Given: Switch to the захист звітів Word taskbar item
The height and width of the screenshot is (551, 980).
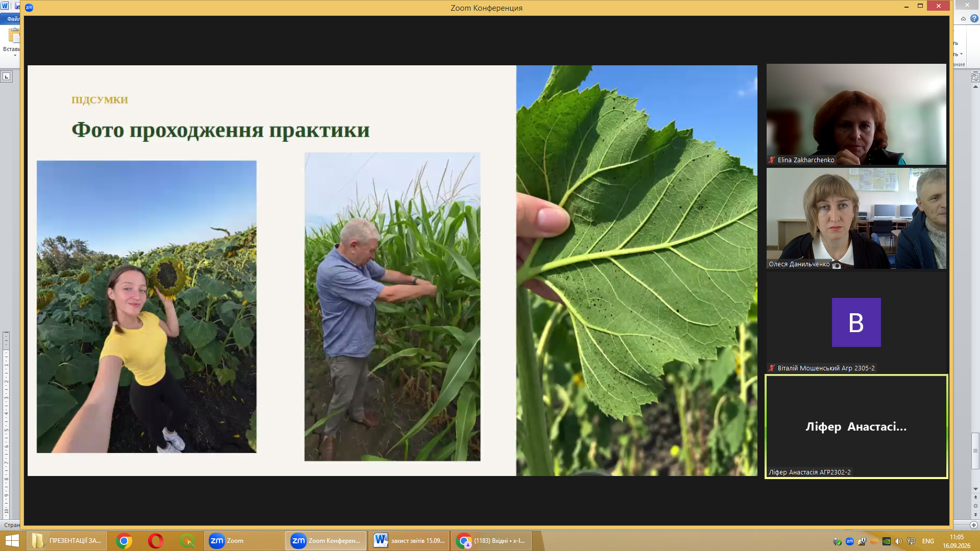Looking at the screenshot, I should [x=409, y=541].
